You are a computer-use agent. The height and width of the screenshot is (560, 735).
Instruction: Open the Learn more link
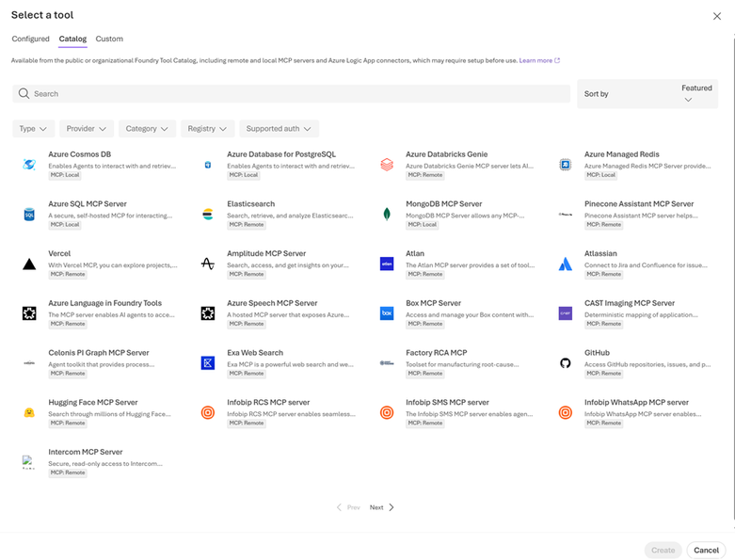coord(539,60)
